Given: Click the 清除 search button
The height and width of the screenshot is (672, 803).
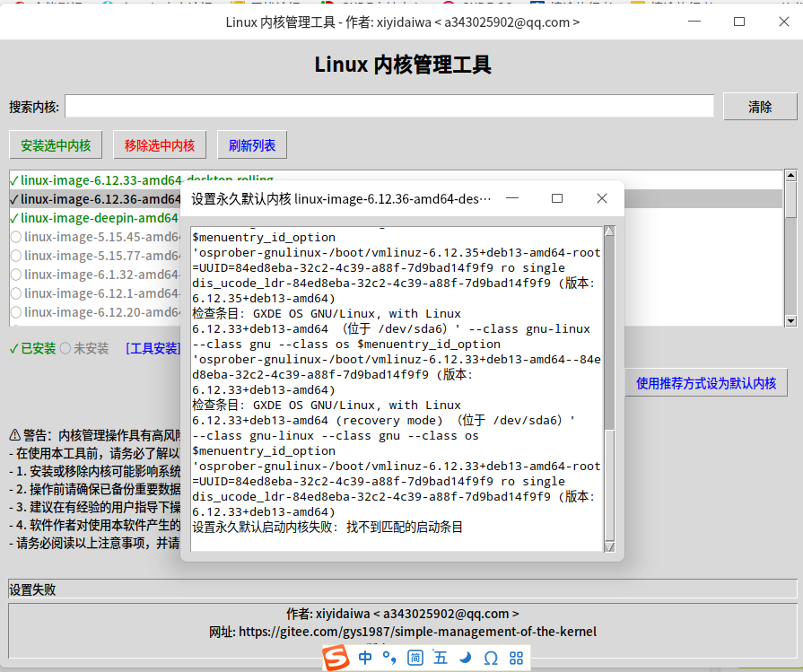Looking at the screenshot, I should click(760, 107).
